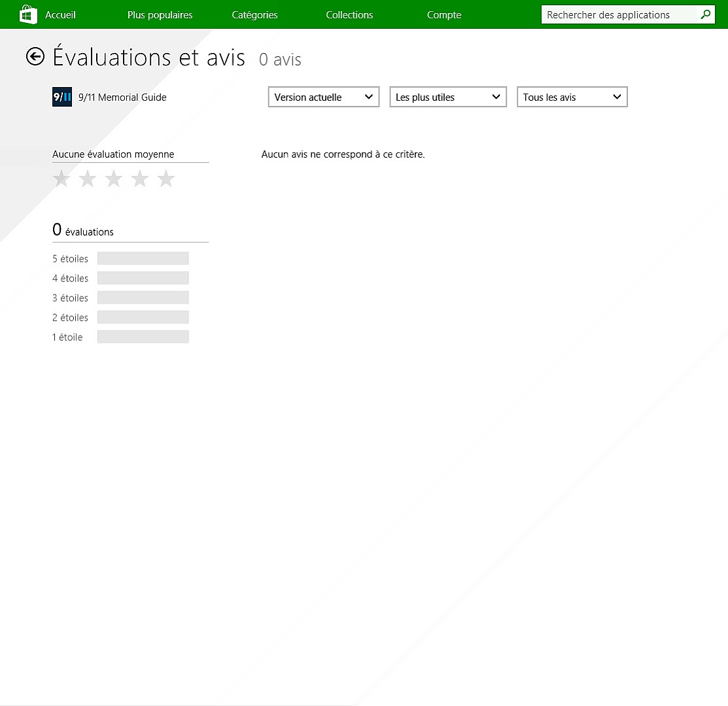Go back using the circled arrow
Screen dimensions: 728x706
click(35, 57)
